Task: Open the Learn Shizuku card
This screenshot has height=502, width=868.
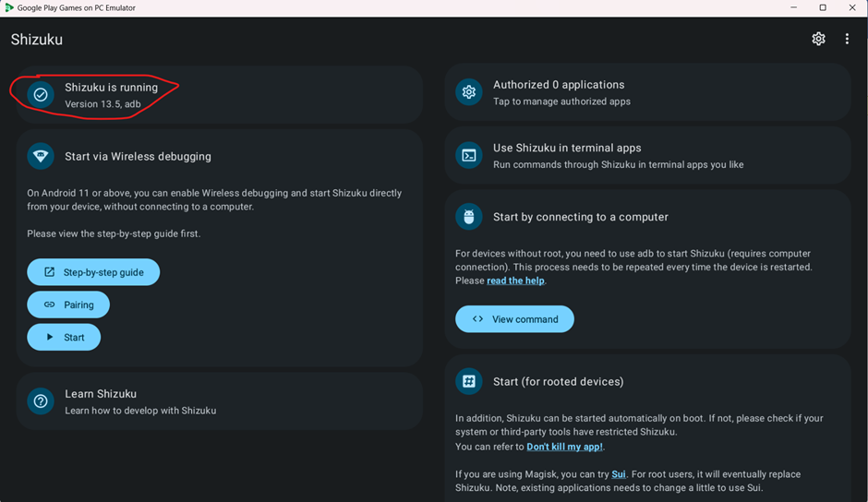Action: click(x=219, y=401)
